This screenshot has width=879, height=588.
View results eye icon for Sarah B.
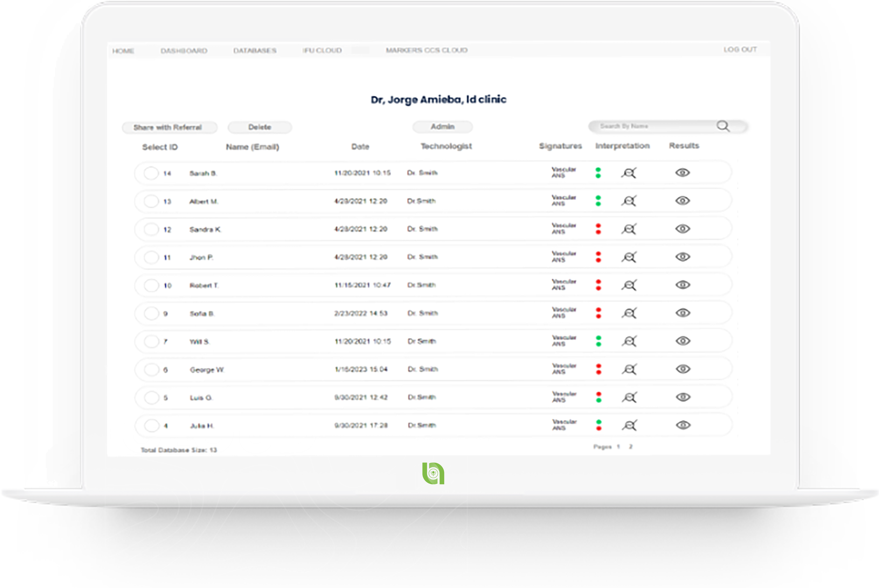[x=682, y=172]
